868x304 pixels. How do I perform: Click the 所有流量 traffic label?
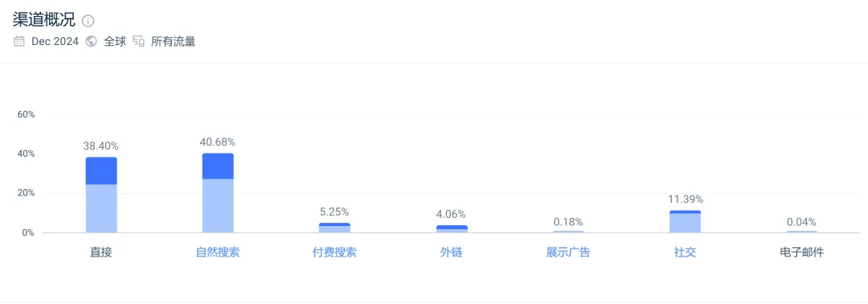click(173, 42)
